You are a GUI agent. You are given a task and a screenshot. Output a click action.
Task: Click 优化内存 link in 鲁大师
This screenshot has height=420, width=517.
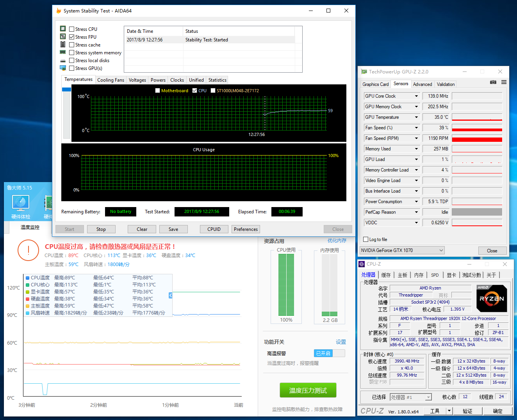(x=337, y=241)
